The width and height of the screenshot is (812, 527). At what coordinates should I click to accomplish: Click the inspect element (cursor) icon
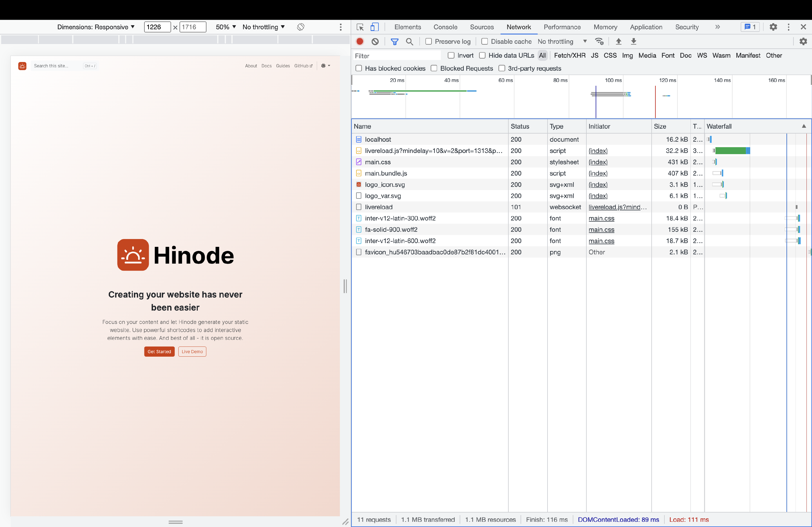pos(360,27)
